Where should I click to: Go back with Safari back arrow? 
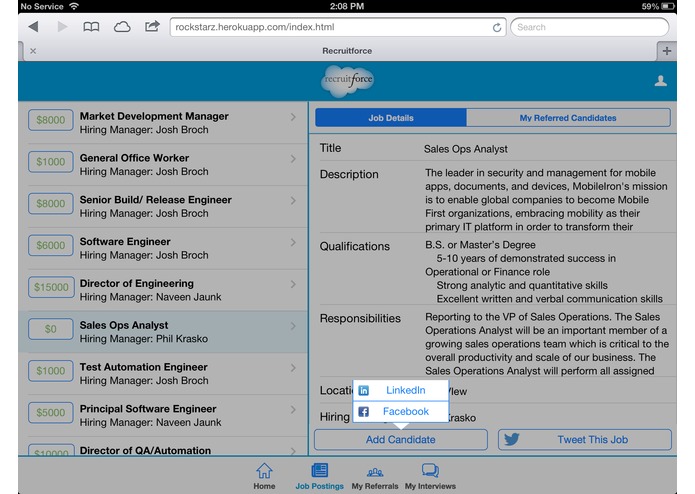point(33,27)
